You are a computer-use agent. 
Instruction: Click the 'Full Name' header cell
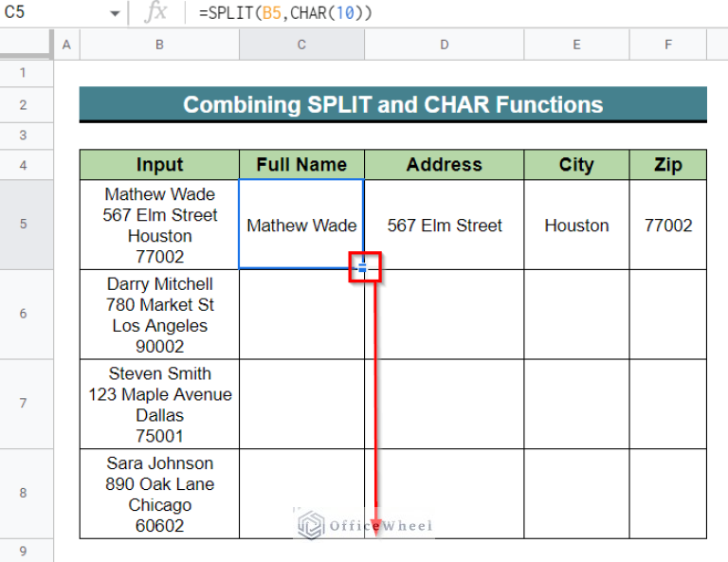point(301,165)
